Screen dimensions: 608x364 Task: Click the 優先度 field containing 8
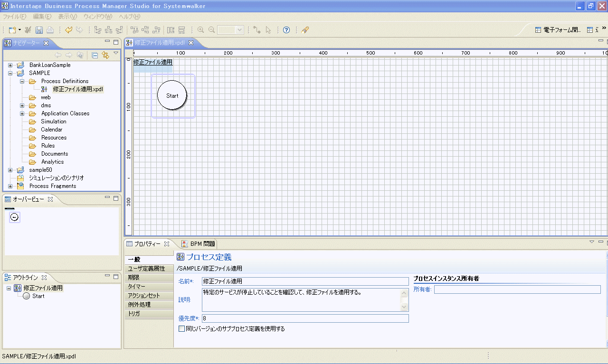(305, 318)
